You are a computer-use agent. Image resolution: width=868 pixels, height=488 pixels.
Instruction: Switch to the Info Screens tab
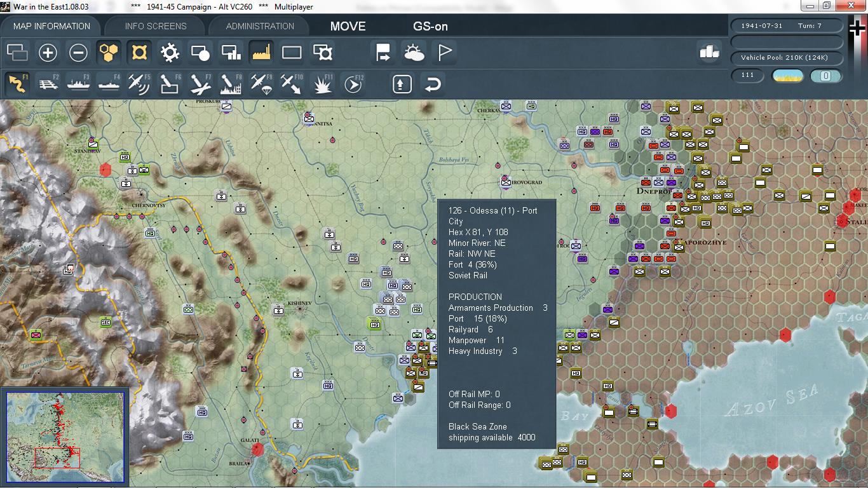(x=156, y=26)
